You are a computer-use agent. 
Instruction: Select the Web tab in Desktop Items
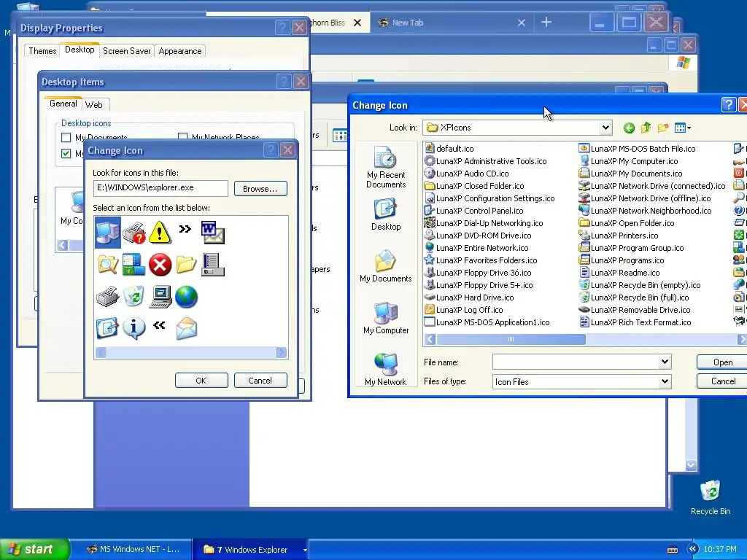(94, 105)
